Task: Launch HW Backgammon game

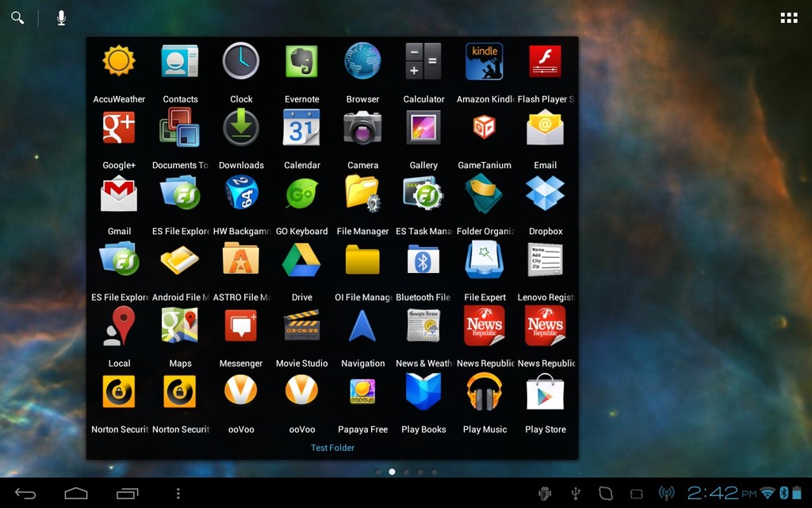Action: pos(241,194)
